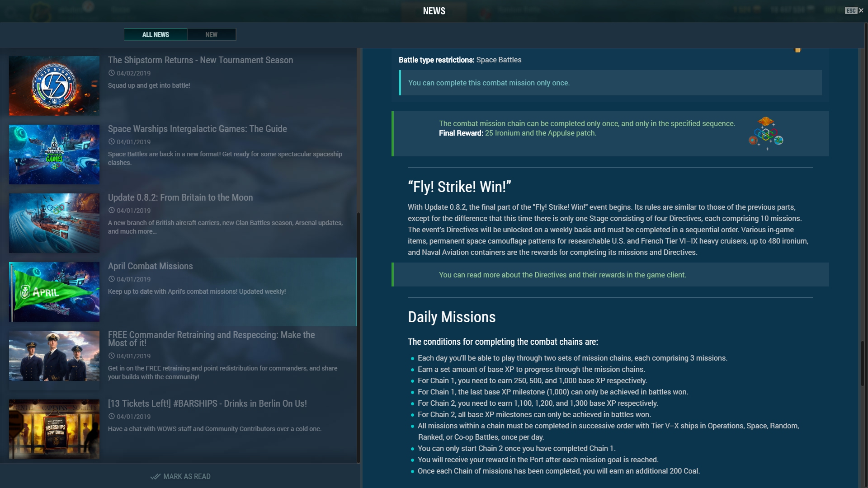
Task: Click the "Fly! Strike! Win!" heading
Action: click(459, 187)
